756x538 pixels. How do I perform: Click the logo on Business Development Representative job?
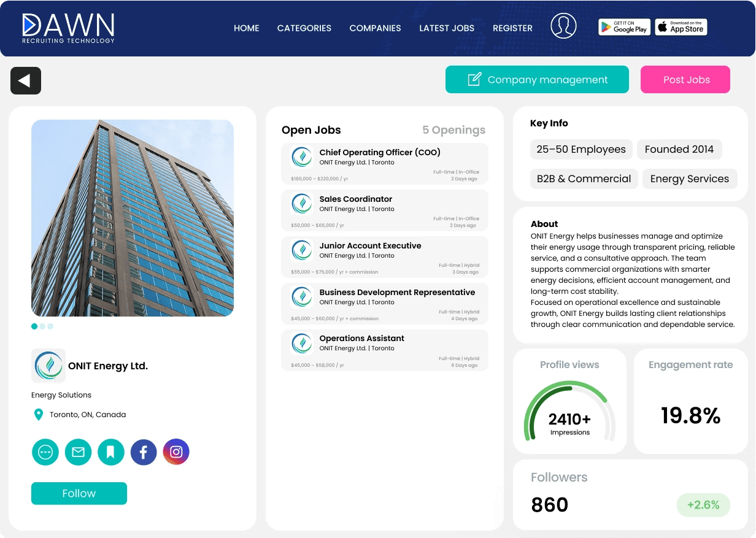(x=302, y=297)
